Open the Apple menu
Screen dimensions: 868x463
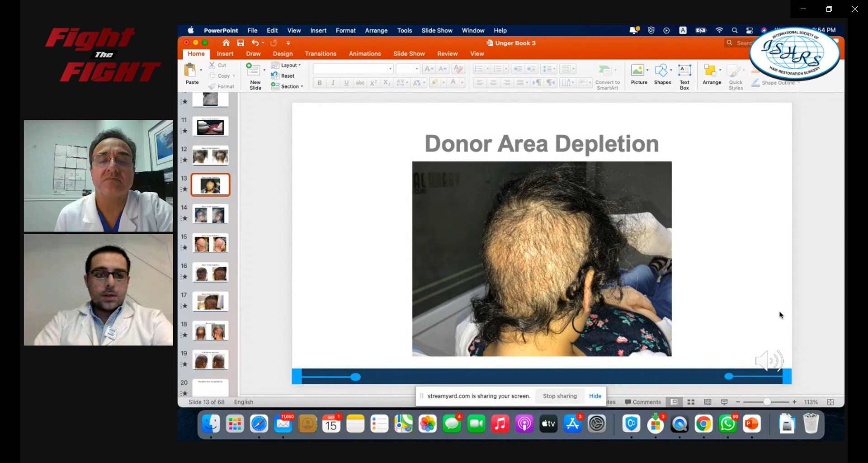click(x=191, y=30)
